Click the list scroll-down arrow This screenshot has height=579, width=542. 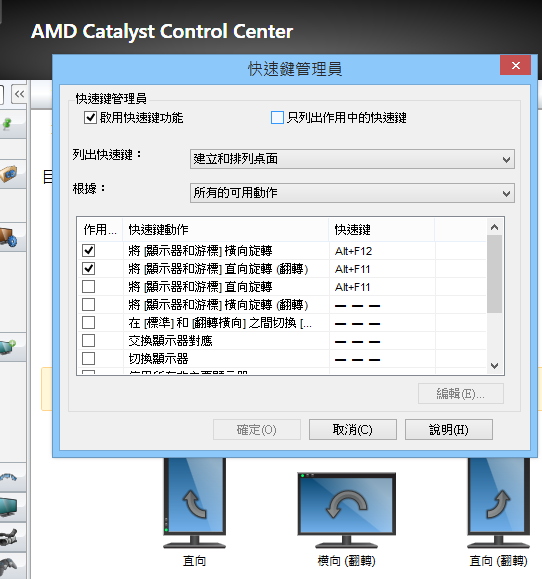tap(495, 366)
